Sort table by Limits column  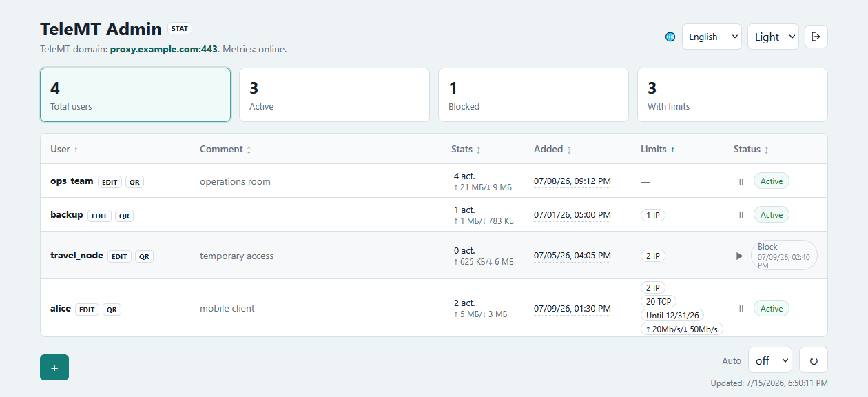tap(658, 149)
